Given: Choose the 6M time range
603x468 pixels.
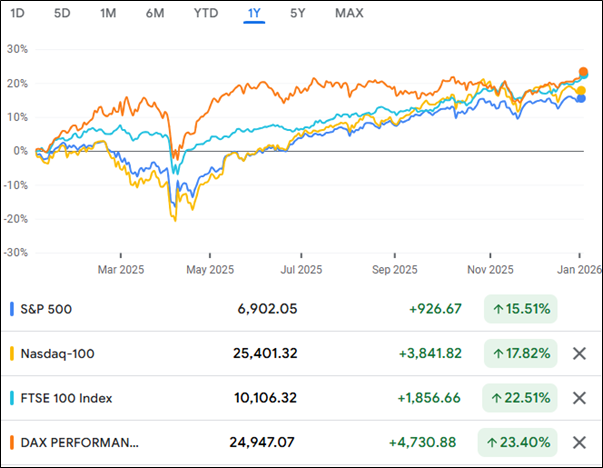Looking at the screenshot, I should tap(155, 13).
